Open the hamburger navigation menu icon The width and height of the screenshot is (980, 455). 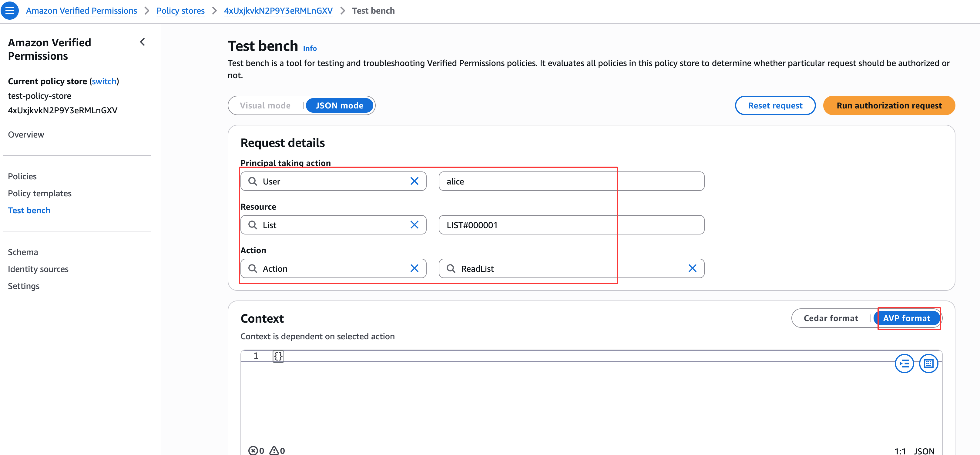[9, 10]
